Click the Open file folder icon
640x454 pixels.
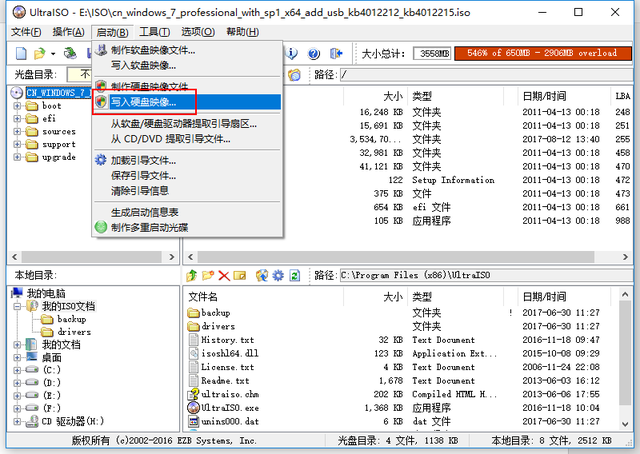pyautogui.click(x=40, y=53)
